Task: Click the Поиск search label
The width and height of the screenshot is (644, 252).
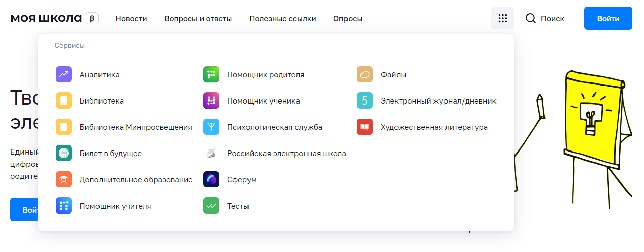Action: tap(553, 19)
